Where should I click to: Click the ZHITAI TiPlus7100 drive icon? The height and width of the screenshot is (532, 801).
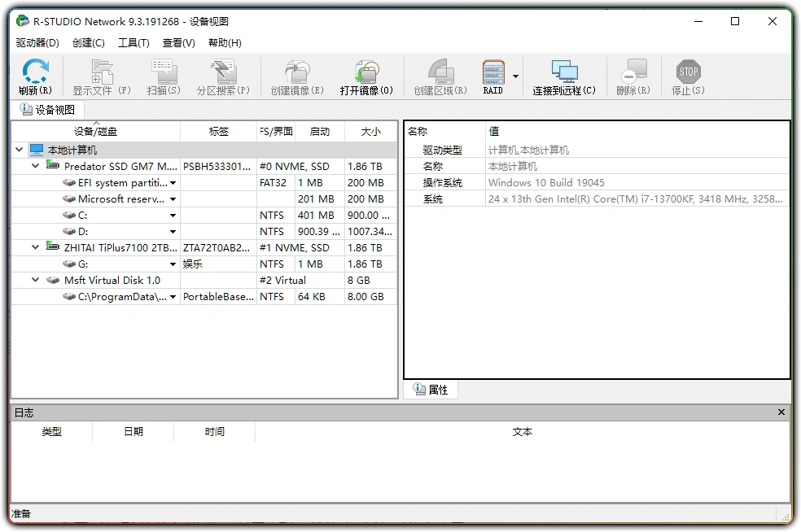(x=53, y=246)
